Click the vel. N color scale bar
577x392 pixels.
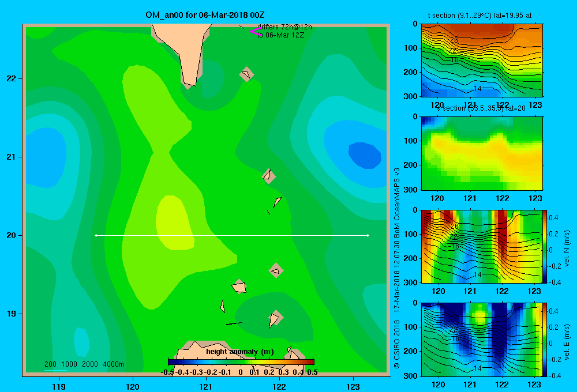coord(545,246)
